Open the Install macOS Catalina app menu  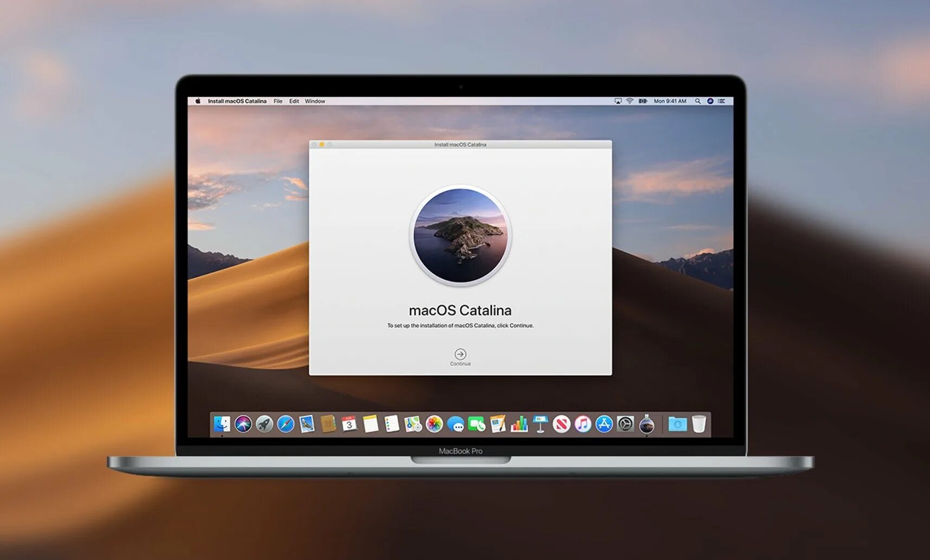237,101
